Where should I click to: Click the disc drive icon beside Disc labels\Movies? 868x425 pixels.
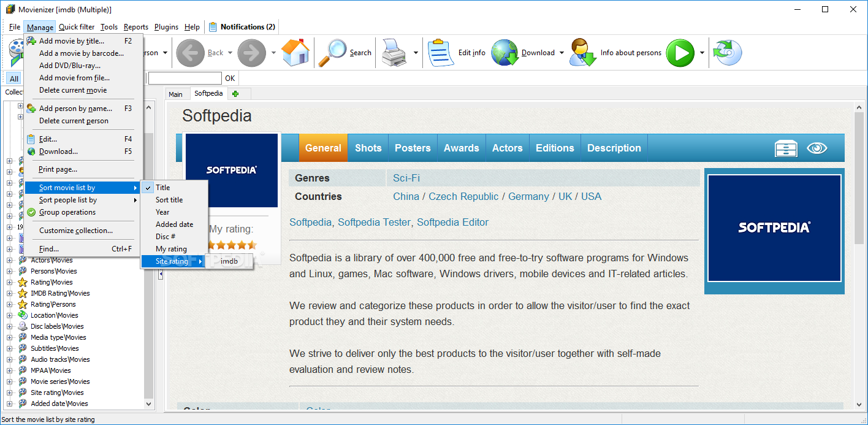tap(23, 326)
